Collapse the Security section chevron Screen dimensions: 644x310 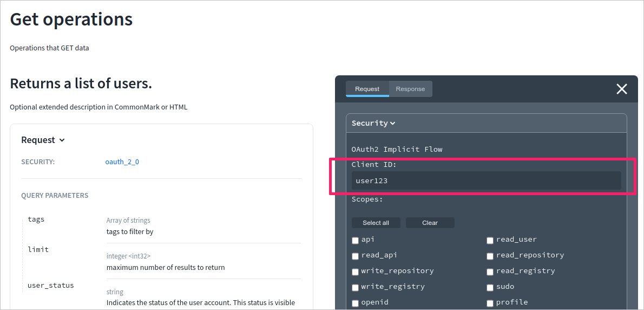click(x=392, y=124)
